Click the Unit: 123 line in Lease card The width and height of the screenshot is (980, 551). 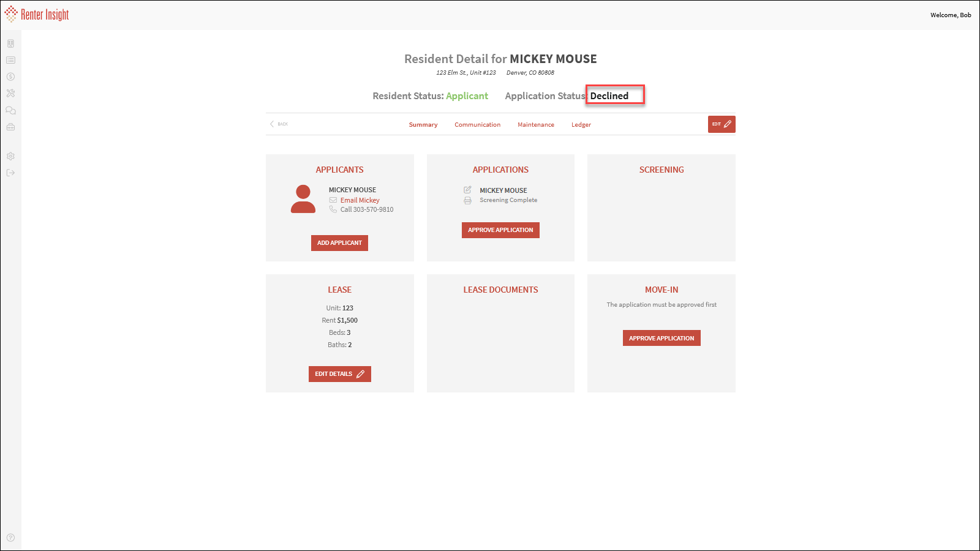340,308
